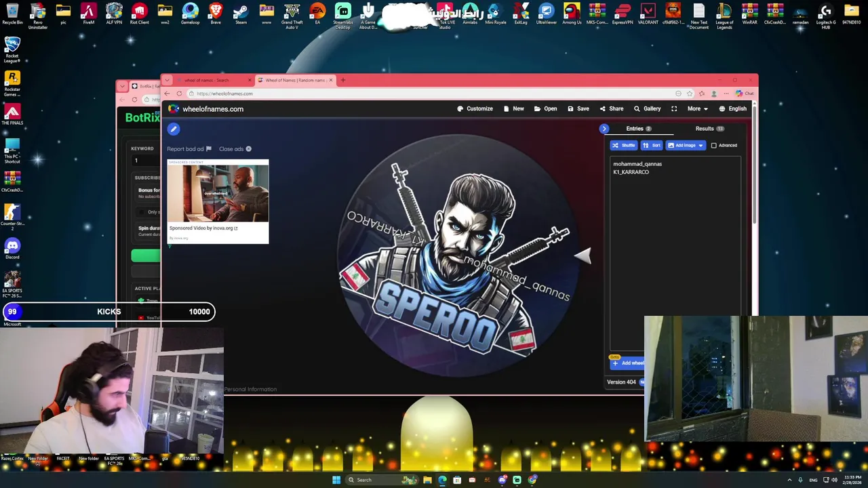Go back in the browser
The height and width of the screenshot is (488, 868).
click(167, 94)
